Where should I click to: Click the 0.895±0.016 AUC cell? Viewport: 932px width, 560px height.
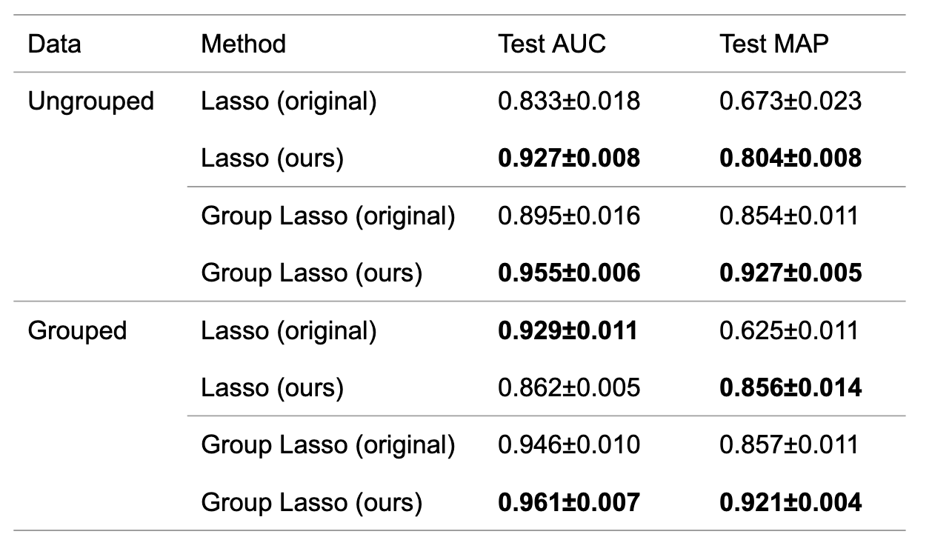pyautogui.click(x=569, y=216)
